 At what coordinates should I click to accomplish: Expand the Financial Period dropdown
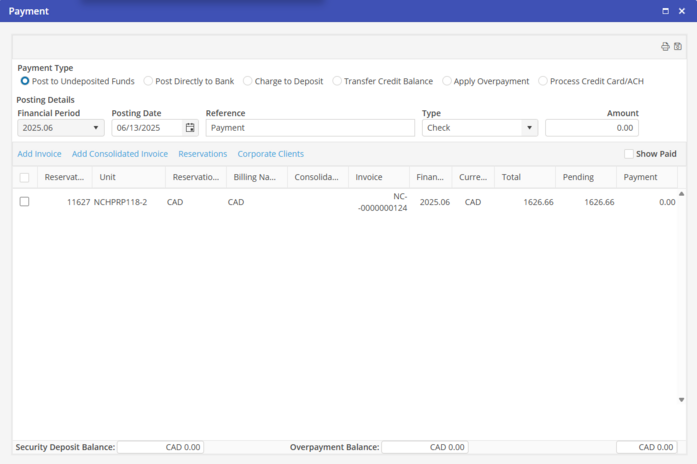pos(96,128)
